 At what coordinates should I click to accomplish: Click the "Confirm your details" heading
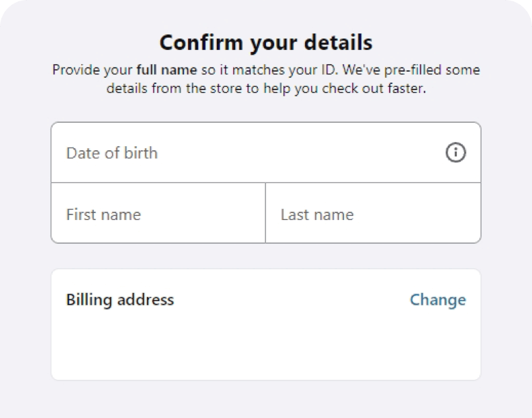tap(265, 42)
